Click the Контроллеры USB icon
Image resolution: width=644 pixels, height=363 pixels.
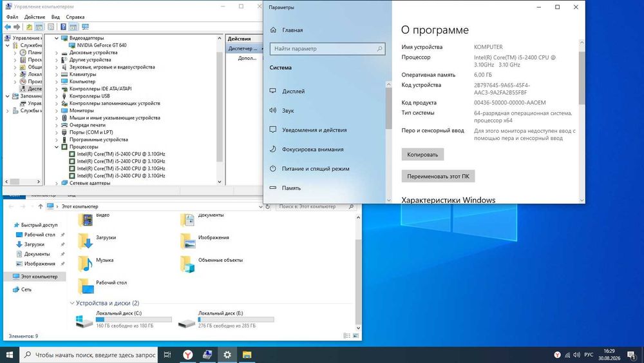(x=64, y=96)
